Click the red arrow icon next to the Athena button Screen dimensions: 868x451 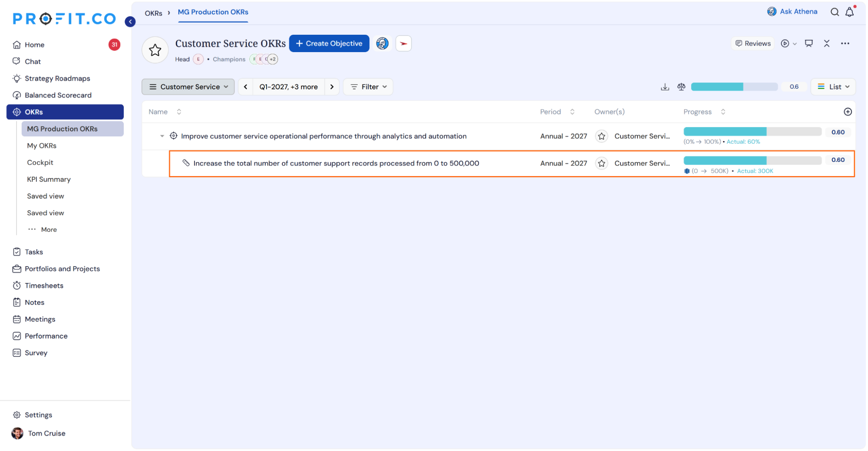403,43
